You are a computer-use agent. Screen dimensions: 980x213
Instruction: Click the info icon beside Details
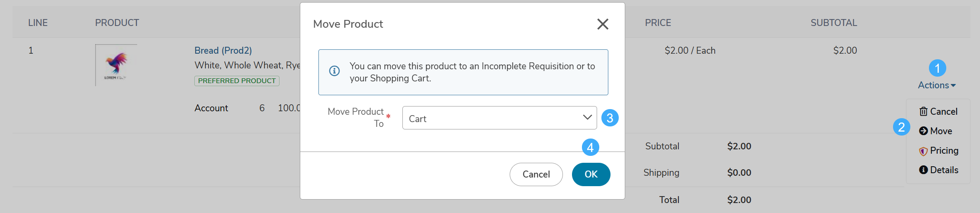coord(923,170)
